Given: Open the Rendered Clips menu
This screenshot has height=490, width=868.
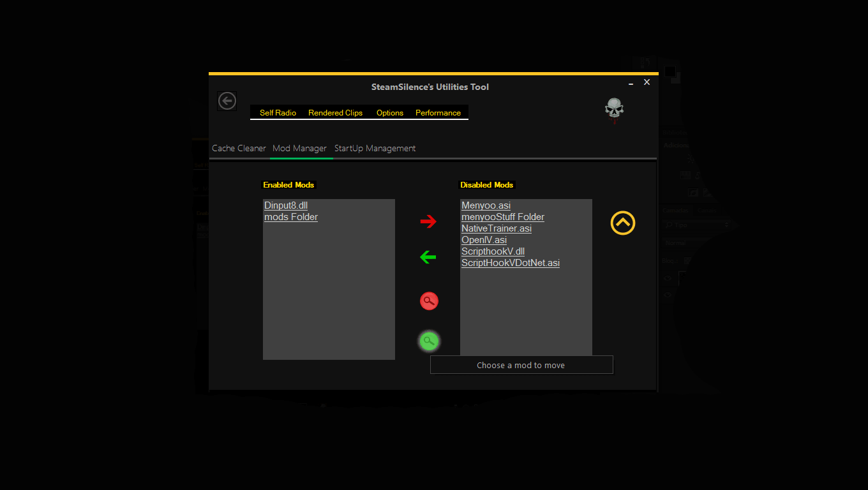Looking at the screenshot, I should (335, 113).
